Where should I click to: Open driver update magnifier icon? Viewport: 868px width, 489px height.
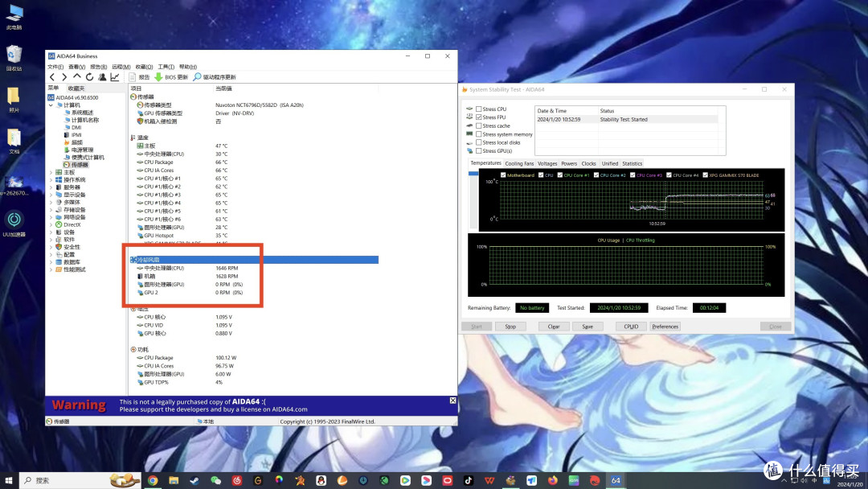[197, 77]
